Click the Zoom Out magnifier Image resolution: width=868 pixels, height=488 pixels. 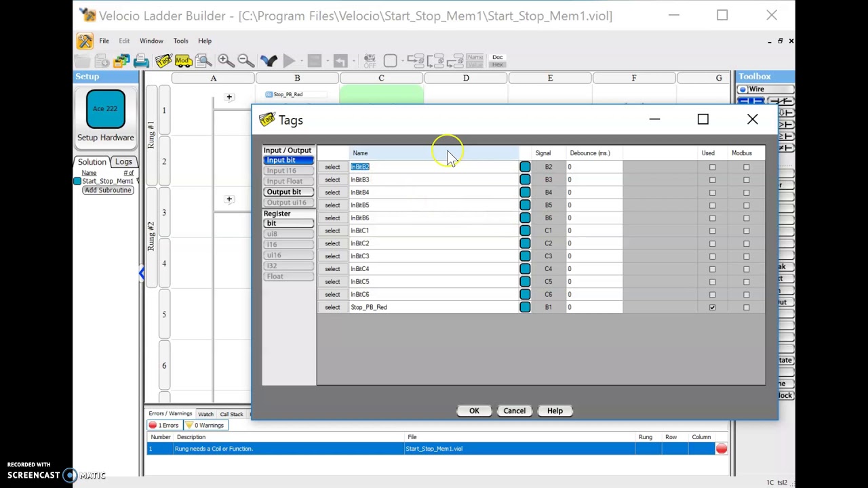pyautogui.click(x=245, y=61)
